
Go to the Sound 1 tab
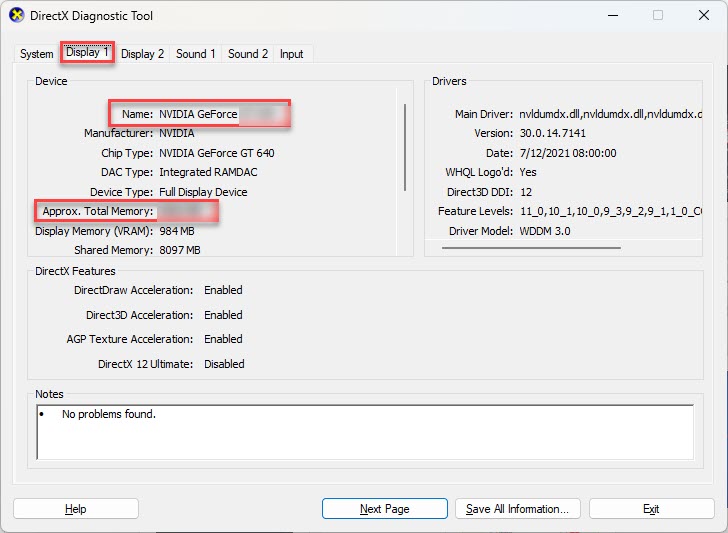click(x=196, y=54)
